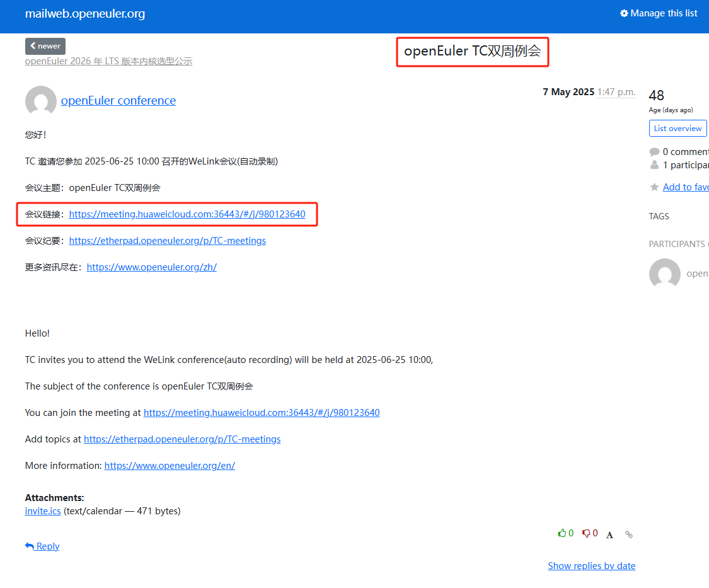709x588 pixels.
Task: Click mailweb.openeuler.org site title
Action: (x=85, y=14)
